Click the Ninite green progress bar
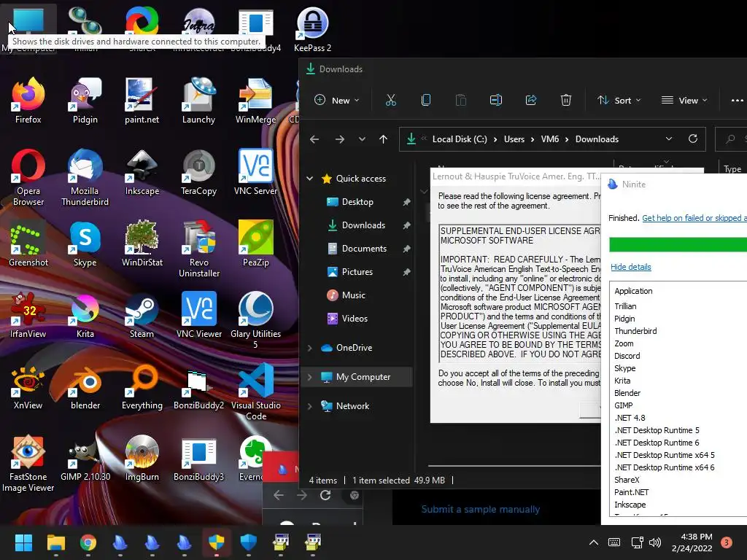 point(678,245)
